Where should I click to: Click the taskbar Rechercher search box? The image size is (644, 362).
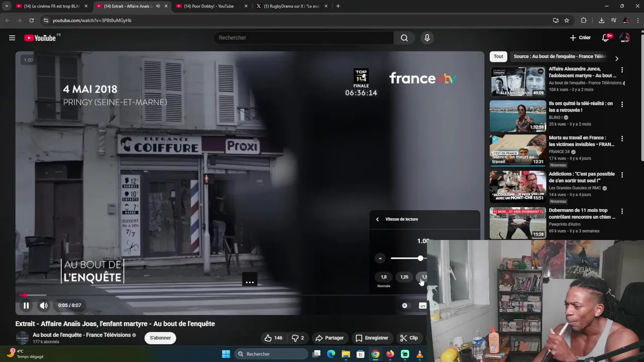tap(271, 354)
